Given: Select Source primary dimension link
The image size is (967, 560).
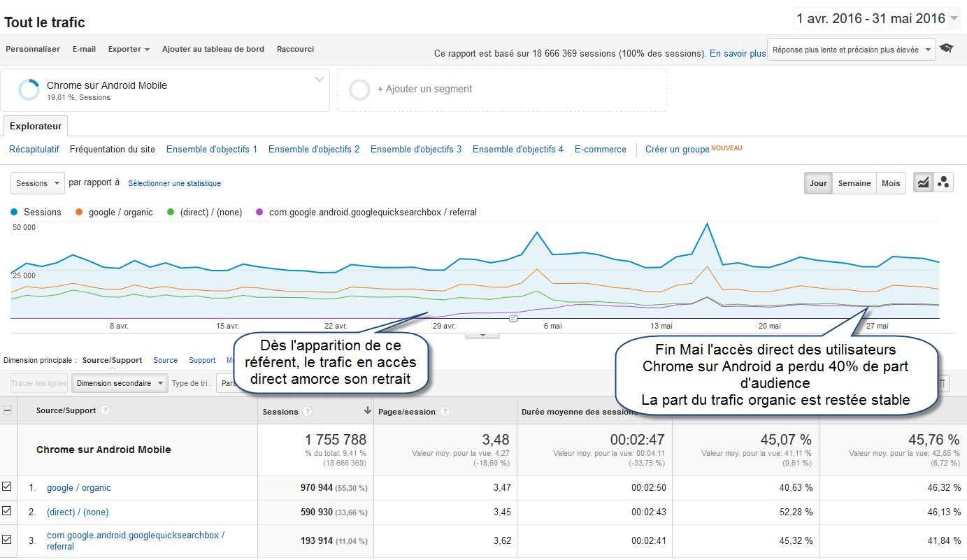Looking at the screenshot, I should [166, 360].
